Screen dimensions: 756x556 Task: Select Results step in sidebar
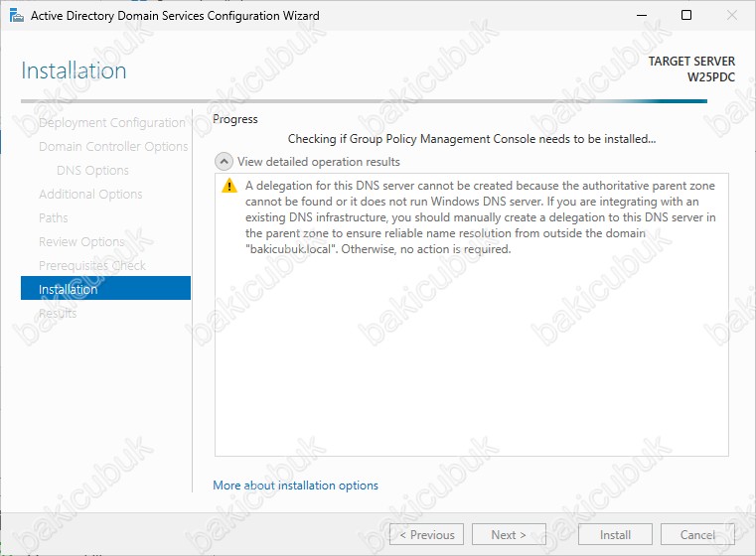tap(58, 313)
